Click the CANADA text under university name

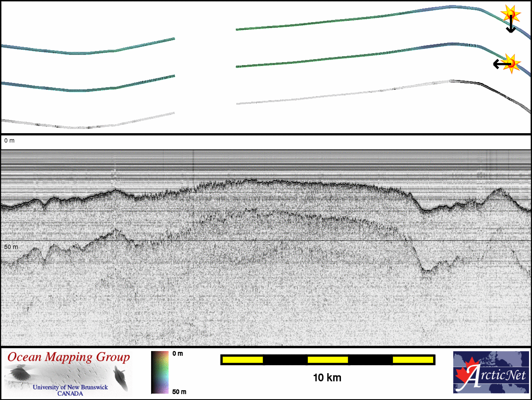70,394
